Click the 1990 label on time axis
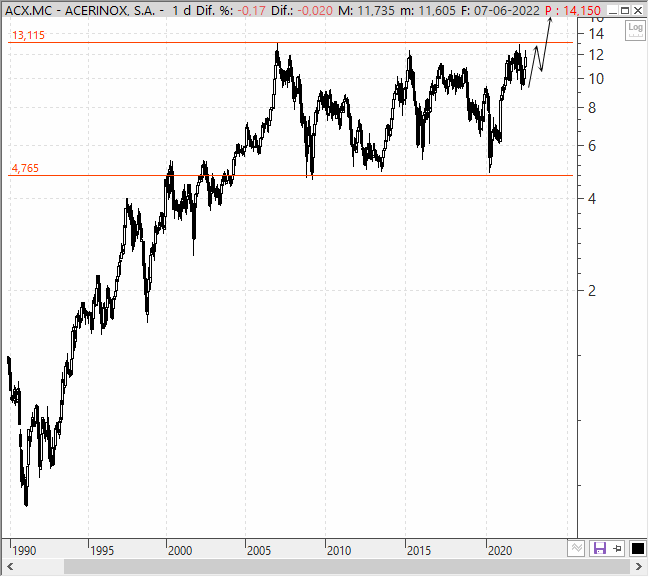Image resolution: width=649 pixels, height=577 pixels. pos(24,551)
